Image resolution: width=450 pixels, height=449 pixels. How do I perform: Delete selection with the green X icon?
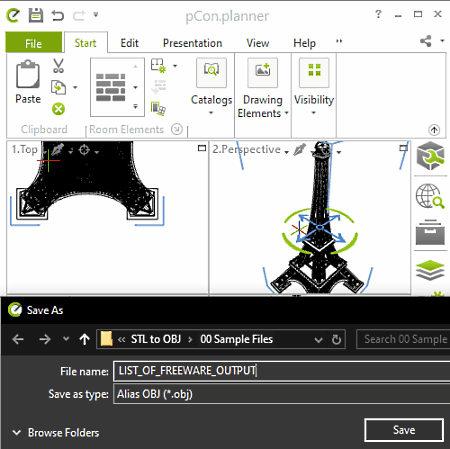coord(58,109)
